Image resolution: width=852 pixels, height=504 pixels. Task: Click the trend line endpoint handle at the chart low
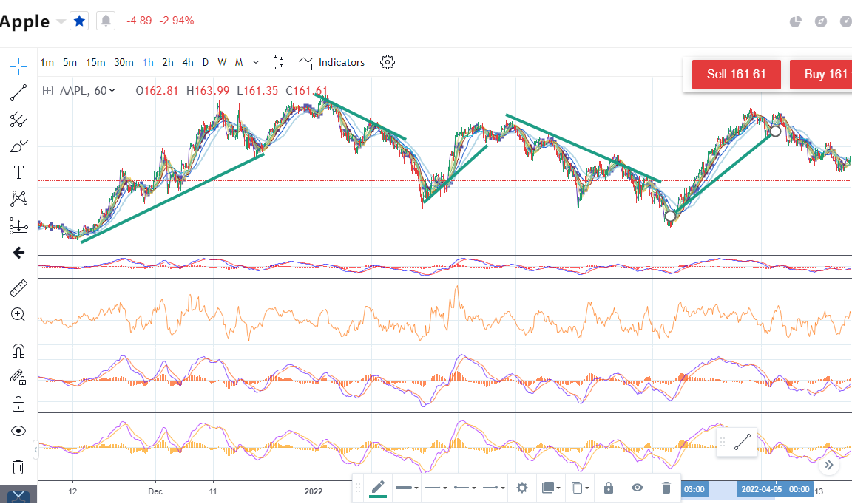tap(670, 217)
